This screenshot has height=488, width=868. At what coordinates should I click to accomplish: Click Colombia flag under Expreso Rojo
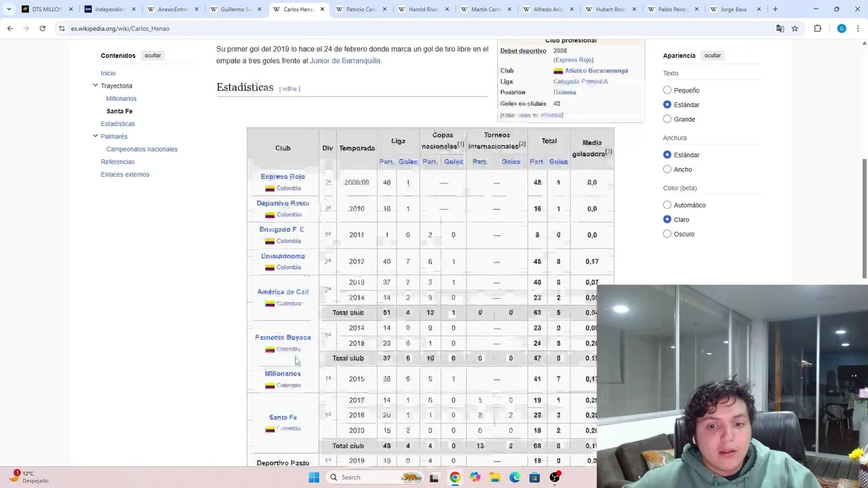(270, 188)
